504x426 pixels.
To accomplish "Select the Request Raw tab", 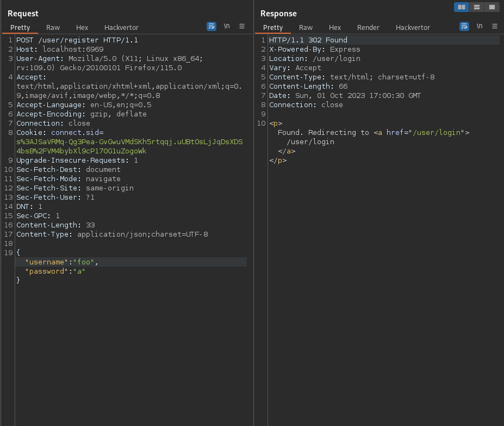I will point(53,28).
